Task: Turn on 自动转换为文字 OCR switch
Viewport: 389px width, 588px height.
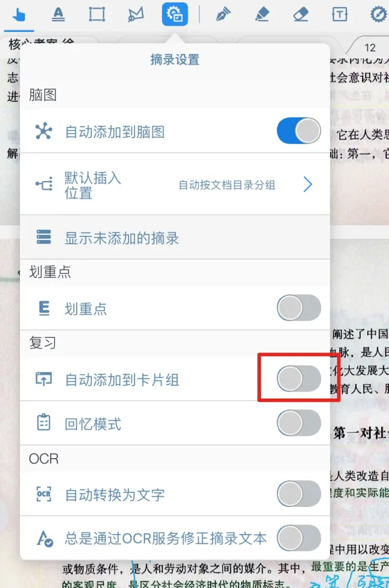Action: point(299,494)
